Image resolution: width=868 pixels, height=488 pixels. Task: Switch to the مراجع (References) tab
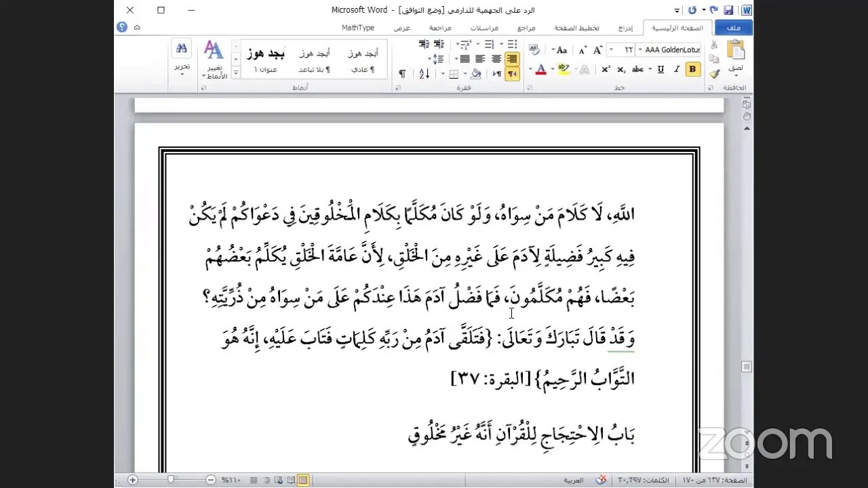526,28
